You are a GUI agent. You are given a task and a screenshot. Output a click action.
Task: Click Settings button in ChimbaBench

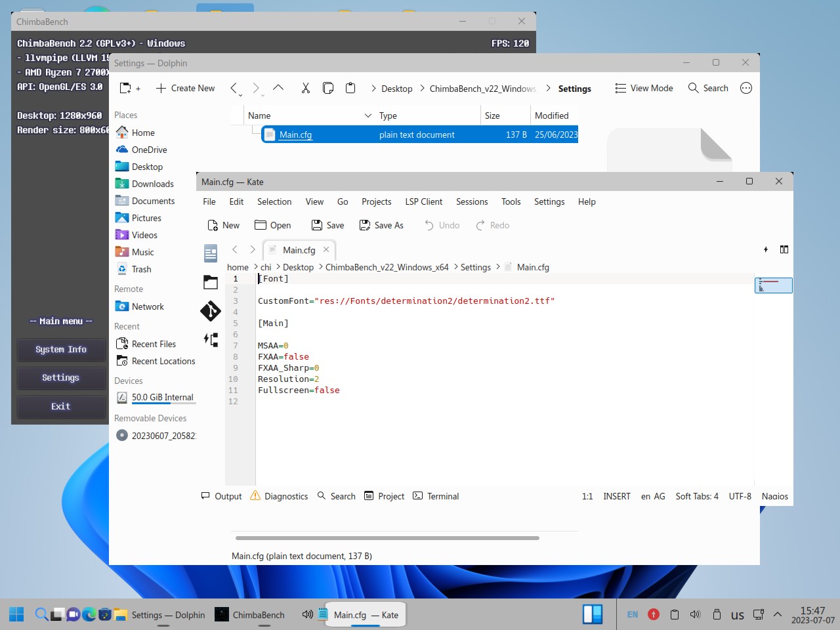[61, 378]
